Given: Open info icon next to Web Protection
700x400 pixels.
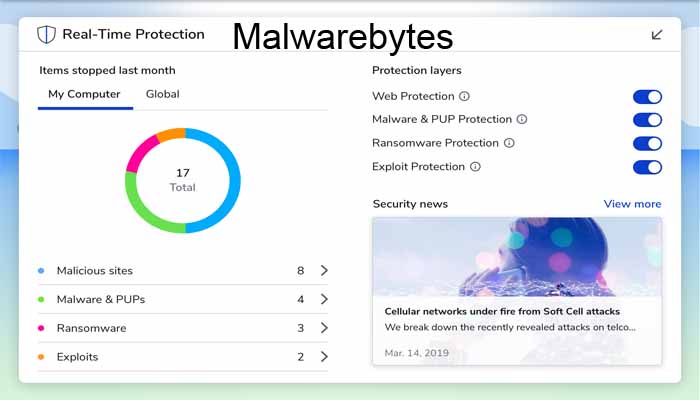Looking at the screenshot, I should 464,96.
